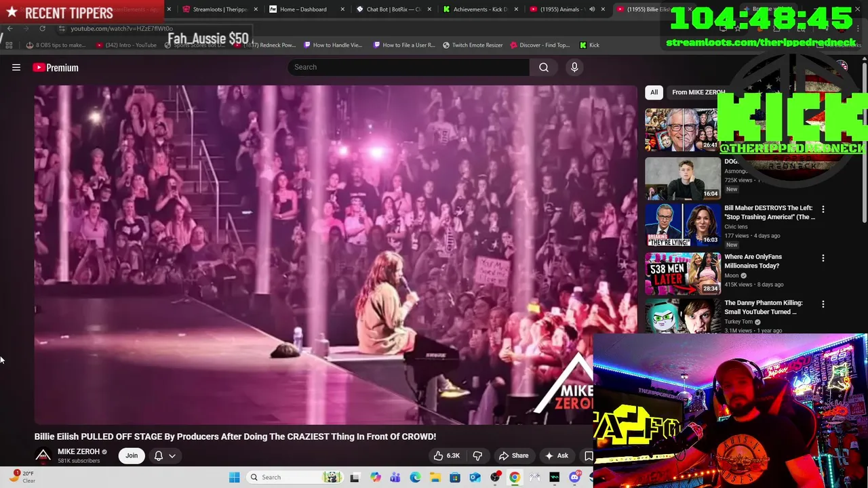Open the Discover - Find Top... bookmark
The image size is (868, 488).
pyautogui.click(x=540, y=45)
